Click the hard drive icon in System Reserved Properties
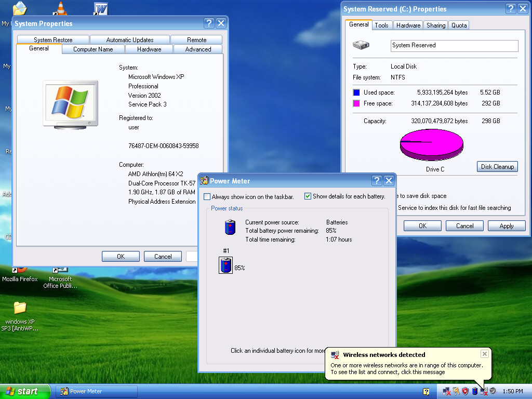This screenshot has height=399, width=532. 361,45
